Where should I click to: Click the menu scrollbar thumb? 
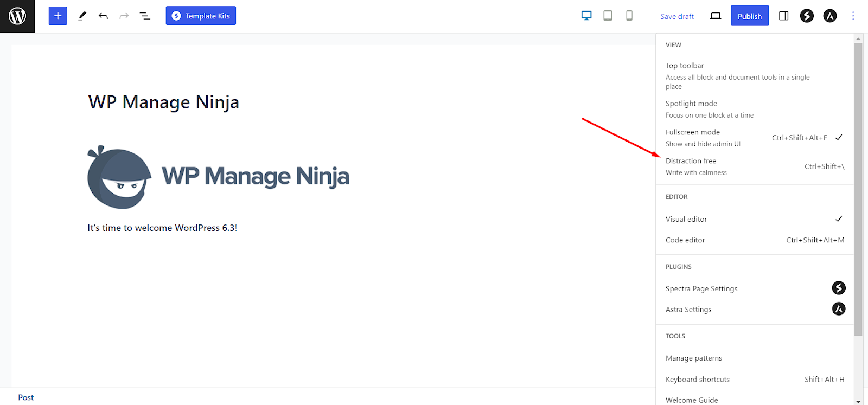tap(858, 189)
